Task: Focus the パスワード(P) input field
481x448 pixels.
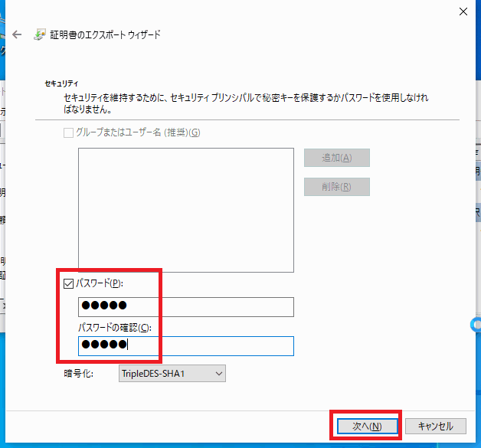Action: pyautogui.click(x=186, y=306)
